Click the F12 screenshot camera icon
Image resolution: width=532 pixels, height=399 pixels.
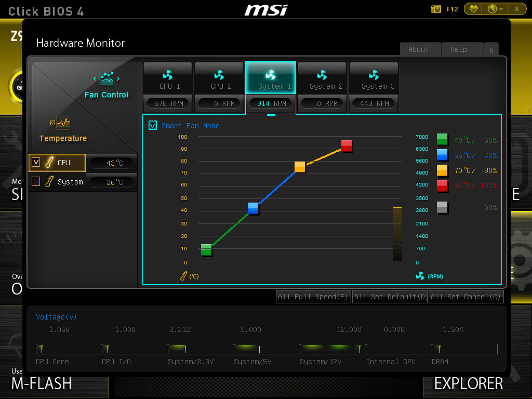(x=436, y=9)
